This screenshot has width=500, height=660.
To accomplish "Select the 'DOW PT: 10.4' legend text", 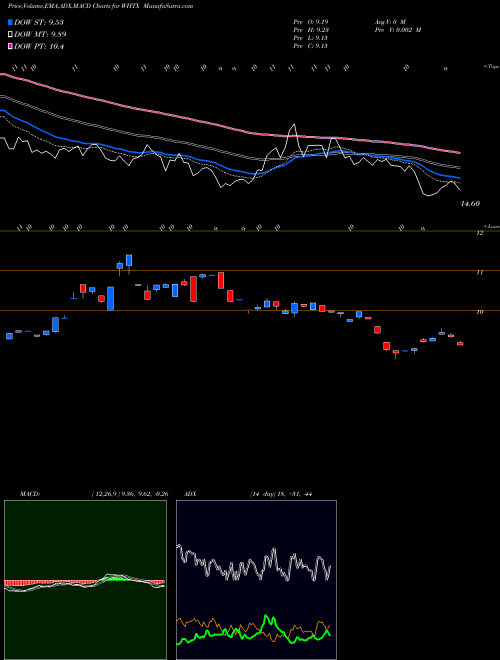I will (x=39, y=47).
